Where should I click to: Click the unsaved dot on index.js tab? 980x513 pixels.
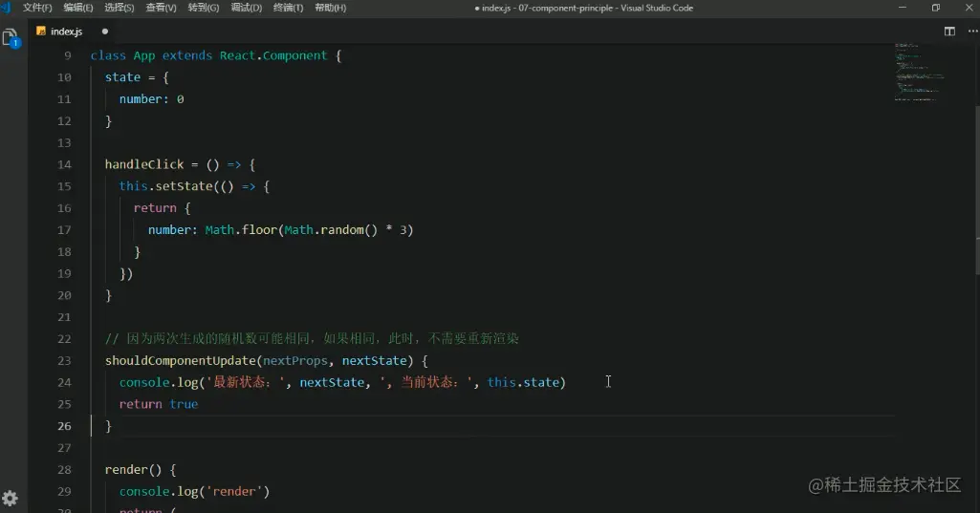[104, 32]
